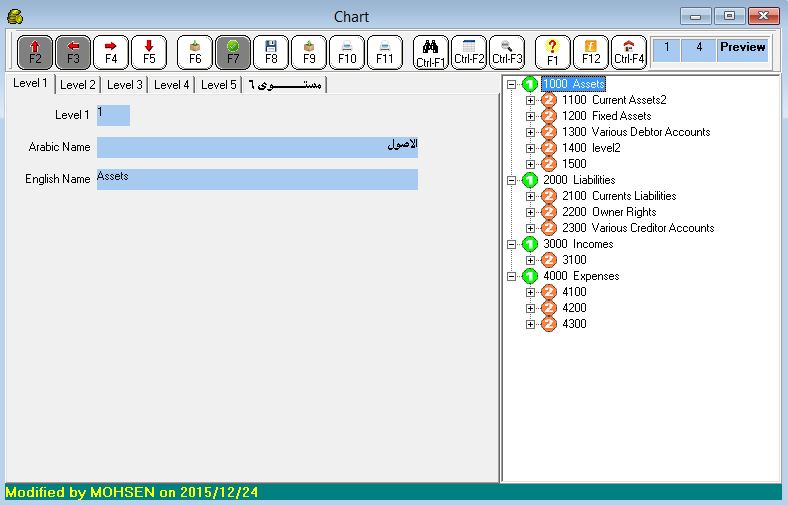Click the Preview button

742,47
